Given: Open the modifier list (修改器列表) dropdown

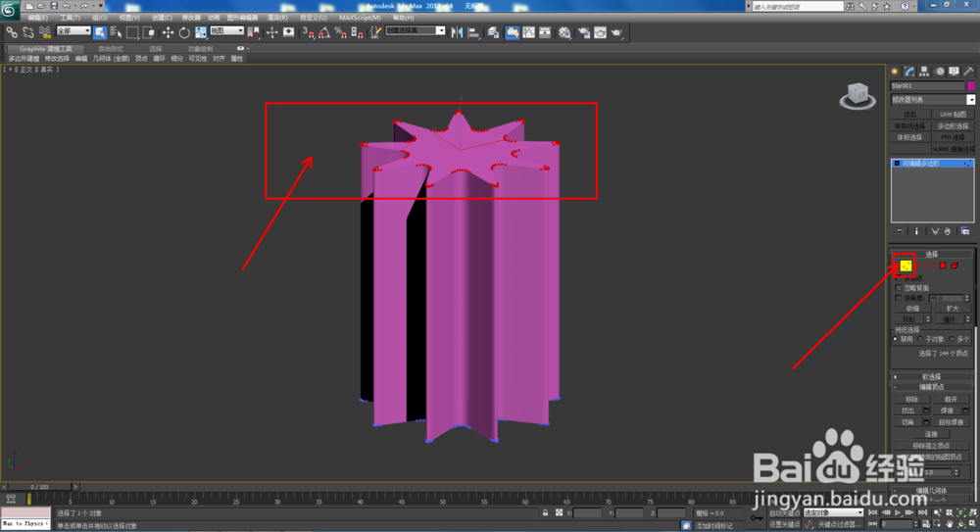Looking at the screenshot, I should (x=933, y=100).
